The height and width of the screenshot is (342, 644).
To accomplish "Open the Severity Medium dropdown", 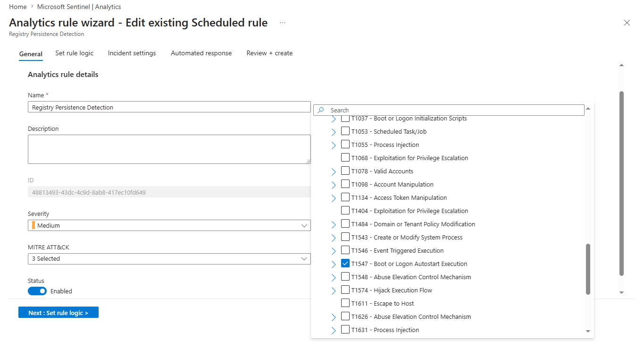I will tap(169, 225).
